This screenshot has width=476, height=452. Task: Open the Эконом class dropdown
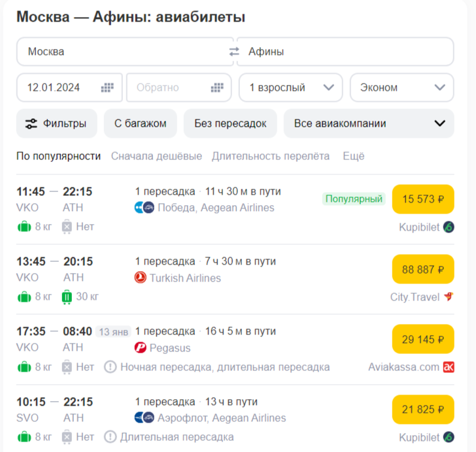point(402,88)
